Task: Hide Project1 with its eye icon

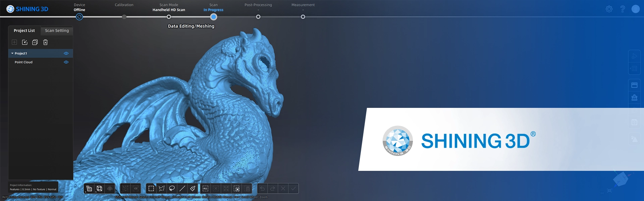Action: 66,53
